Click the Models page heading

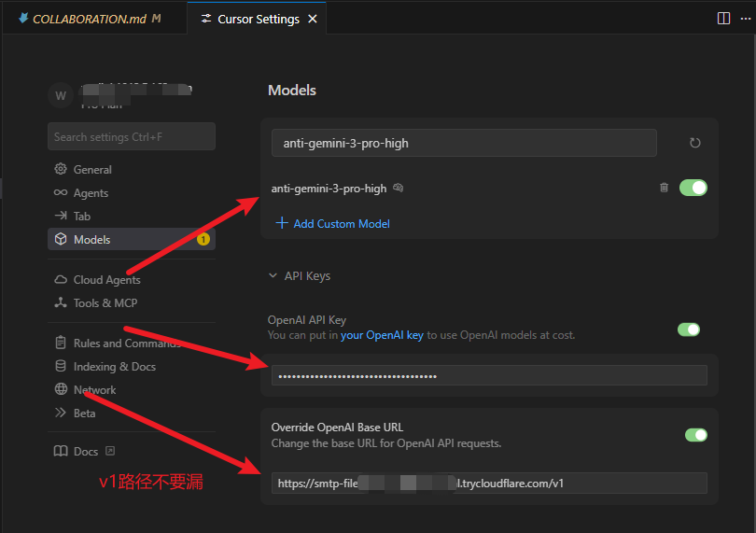point(292,91)
